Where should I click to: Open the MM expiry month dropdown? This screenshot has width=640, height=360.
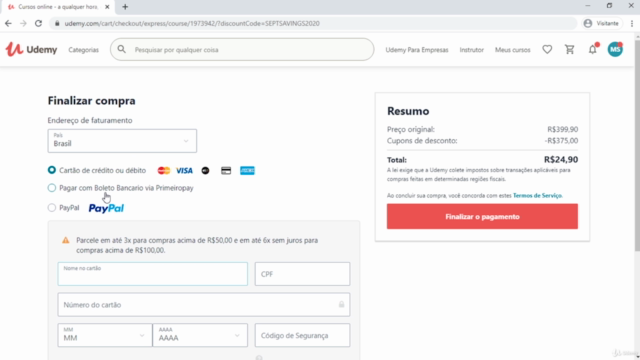[105, 335]
